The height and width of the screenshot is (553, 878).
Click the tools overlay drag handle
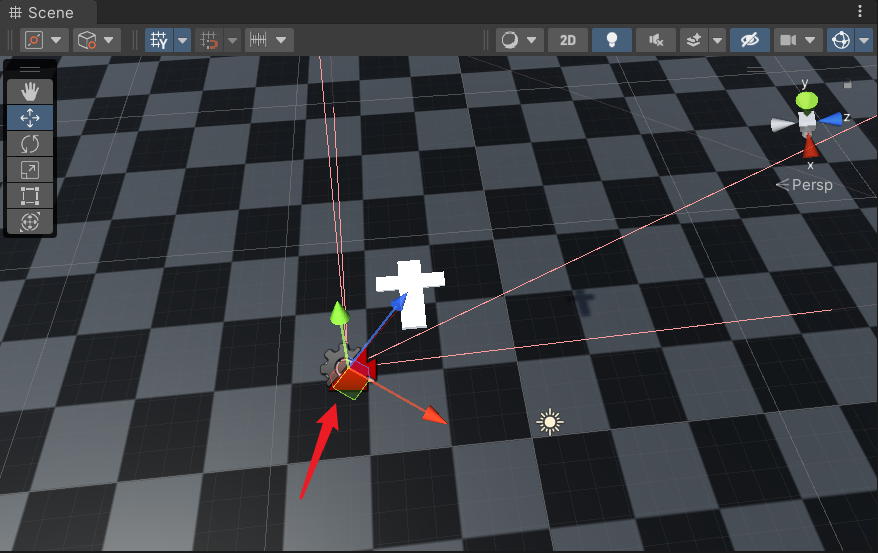(x=30, y=69)
